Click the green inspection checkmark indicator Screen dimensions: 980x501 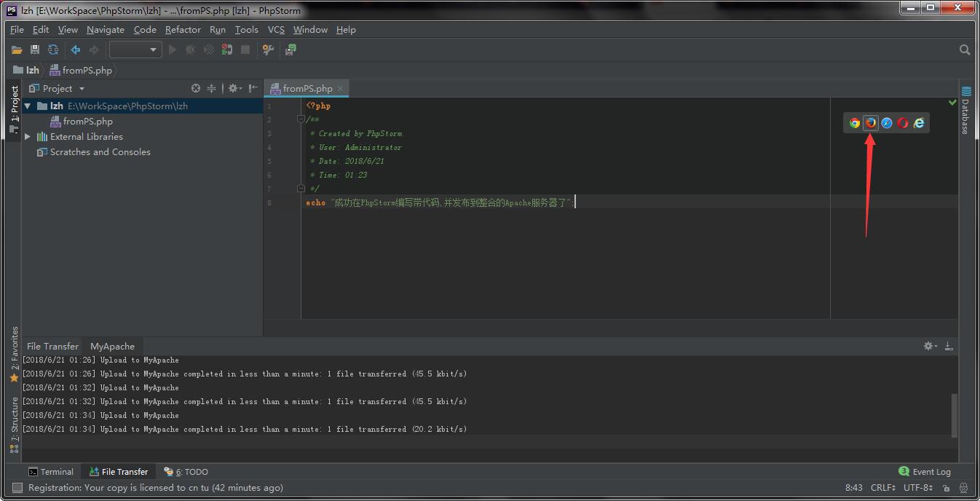[952, 103]
